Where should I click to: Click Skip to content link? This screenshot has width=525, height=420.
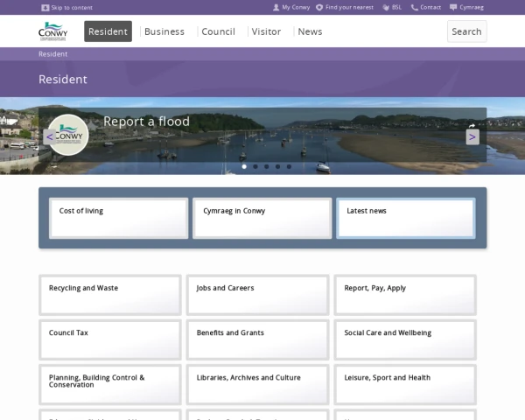tap(66, 7)
